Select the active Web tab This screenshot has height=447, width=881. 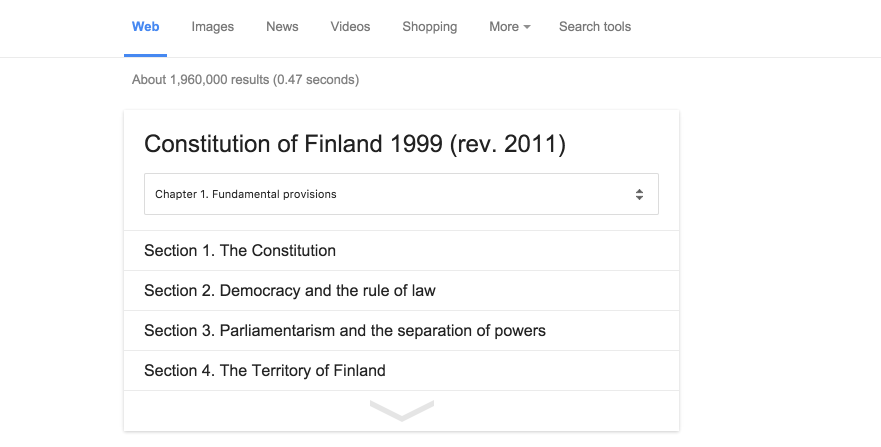point(145,27)
